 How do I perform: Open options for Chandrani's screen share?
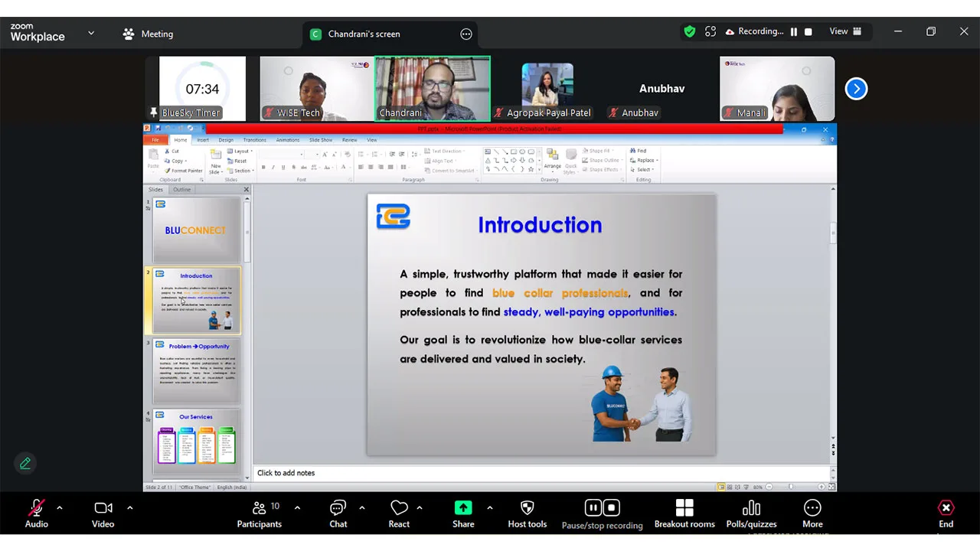coord(466,34)
